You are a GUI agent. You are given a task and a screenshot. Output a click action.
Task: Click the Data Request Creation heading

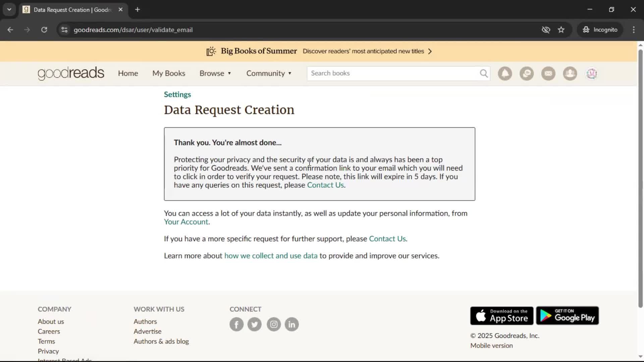pos(229,110)
